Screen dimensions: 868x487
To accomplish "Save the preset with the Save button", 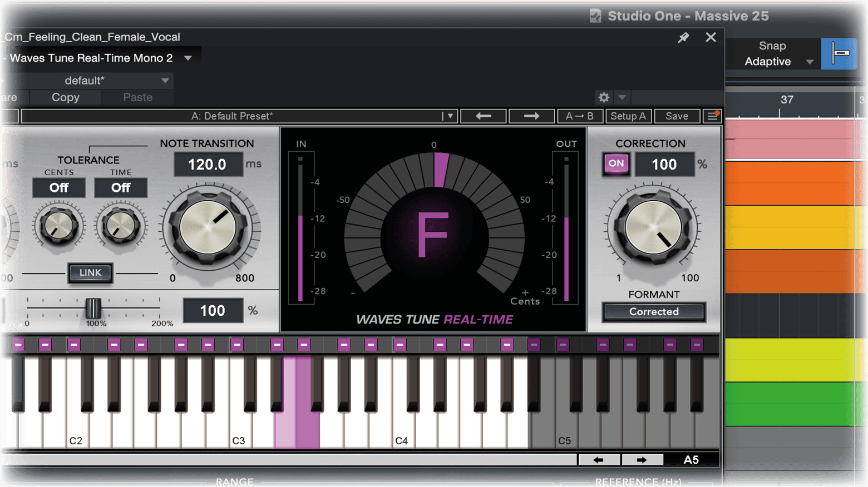I will click(x=677, y=116).
